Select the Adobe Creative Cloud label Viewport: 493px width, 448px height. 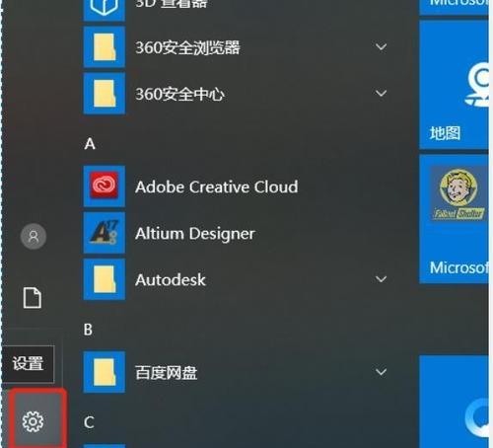pyautogui.click(x=217, y=187)
